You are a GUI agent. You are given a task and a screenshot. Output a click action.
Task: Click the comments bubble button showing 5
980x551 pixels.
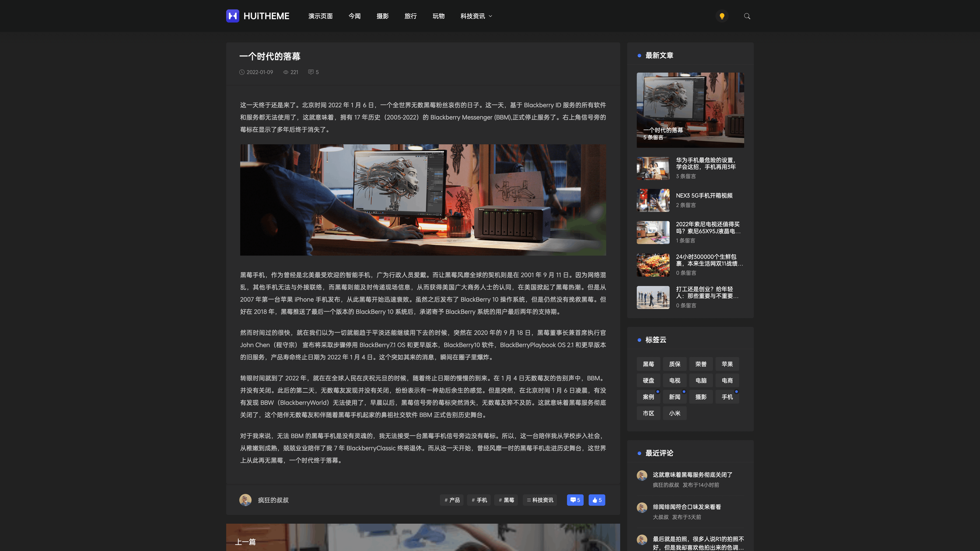click(x=575, y=500)
